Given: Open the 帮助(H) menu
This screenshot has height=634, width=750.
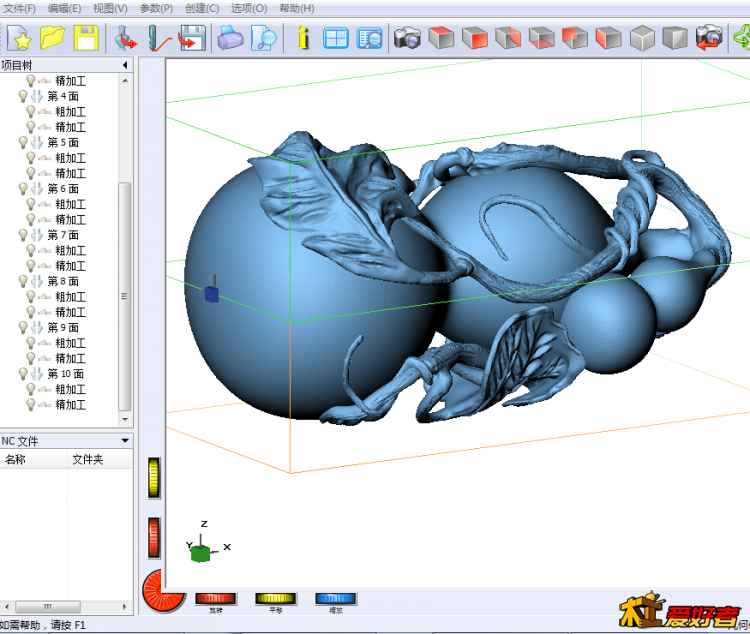Looking at the screenshot, I should 297,9.
